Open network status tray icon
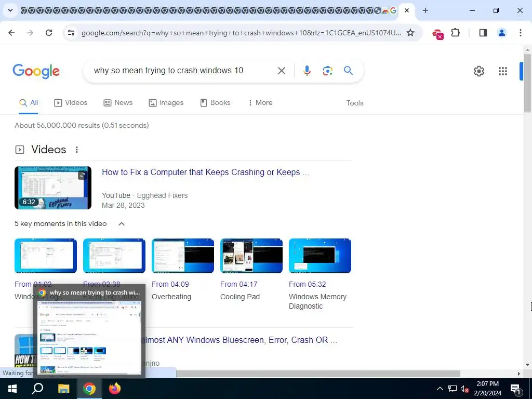532x399 pixels. click(453, 389)
